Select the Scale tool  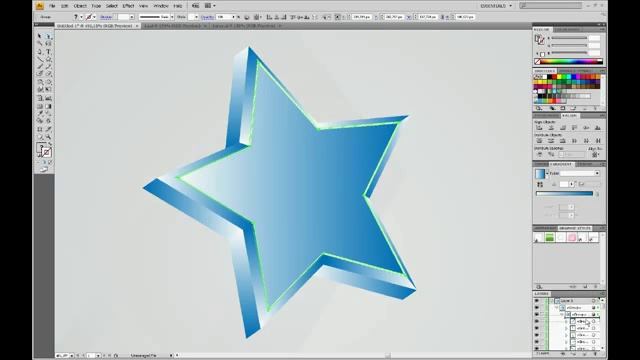[49, 82]
